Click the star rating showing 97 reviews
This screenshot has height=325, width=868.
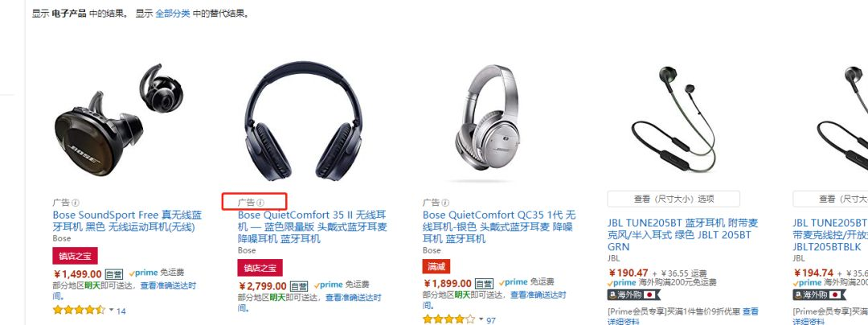point(449,319)
